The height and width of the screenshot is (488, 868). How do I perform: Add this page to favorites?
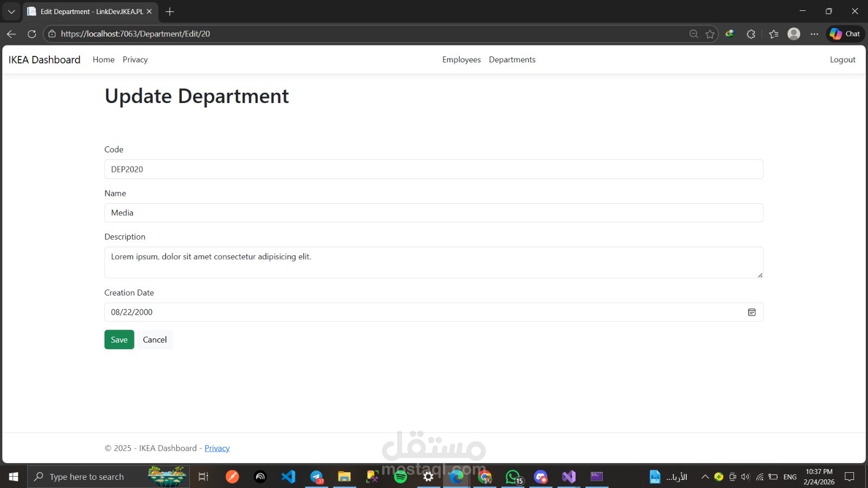(x=710, y=34)
